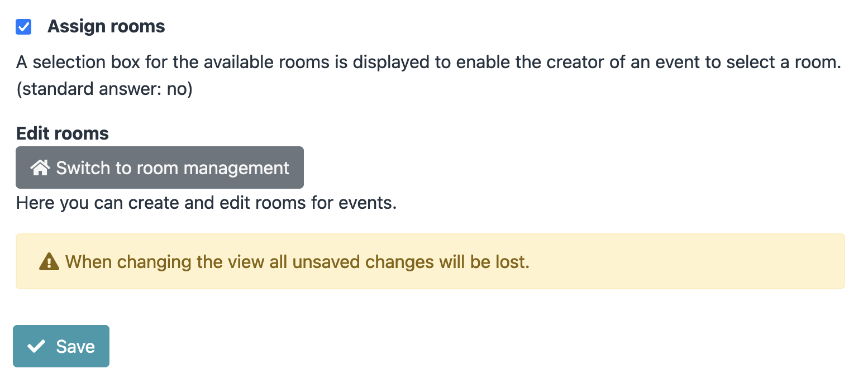This screenshot has height=383, width=868.
Task: Click the word "Save" on the teal button
Action: (x=75, y=347)
